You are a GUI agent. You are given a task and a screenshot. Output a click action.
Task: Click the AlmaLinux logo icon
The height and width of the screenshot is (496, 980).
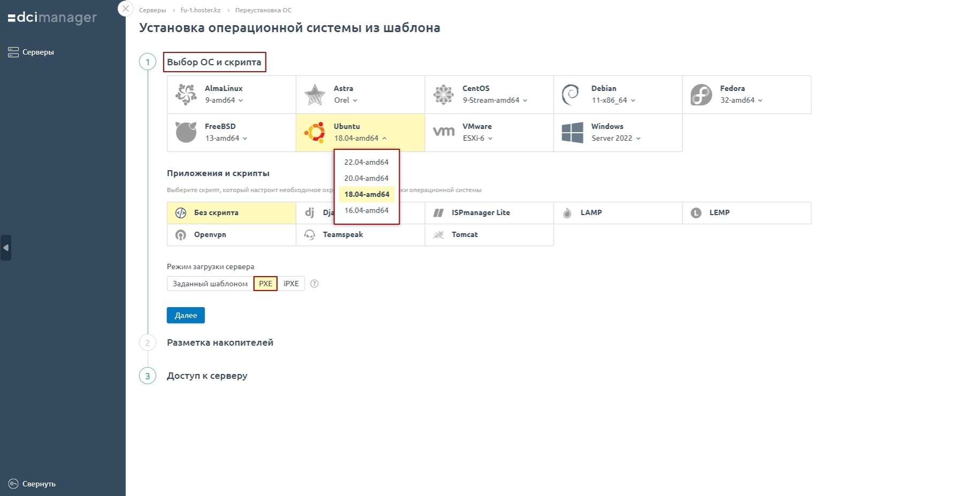(x=186, y=95)
